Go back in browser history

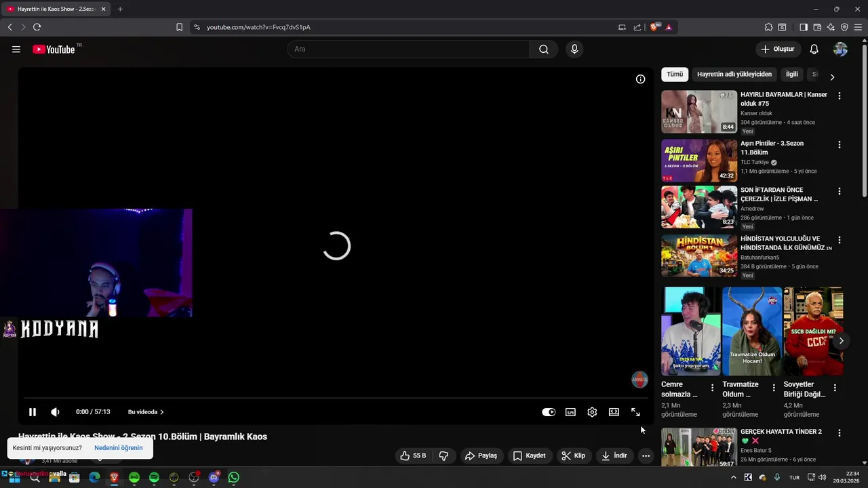coord(9,27)
